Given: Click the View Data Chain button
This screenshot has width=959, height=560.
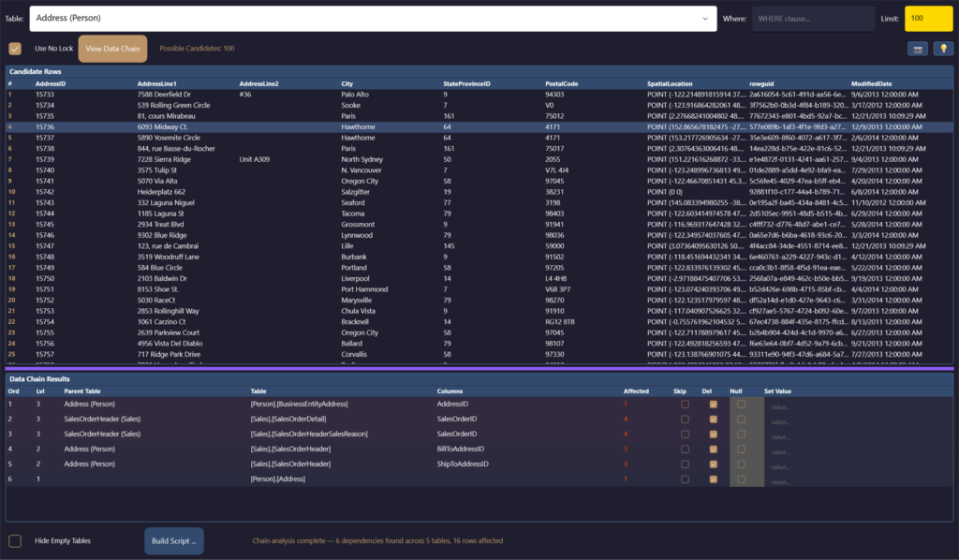Looking at the screenshot, I should click(x=112, y=49).
